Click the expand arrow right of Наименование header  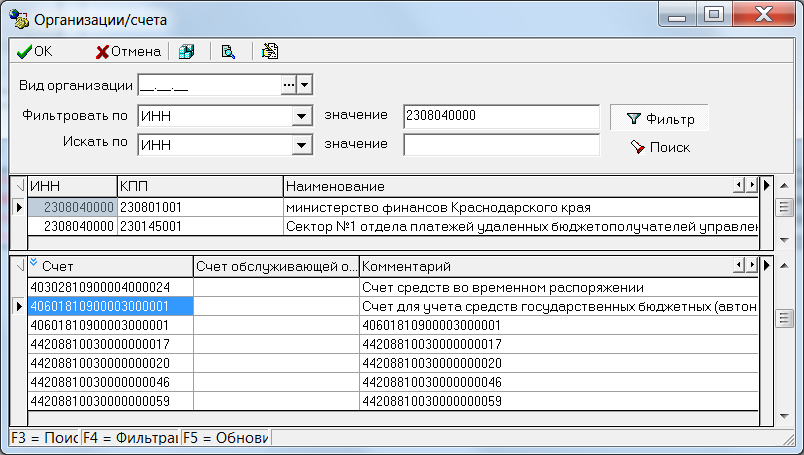[x=765, y=186]
